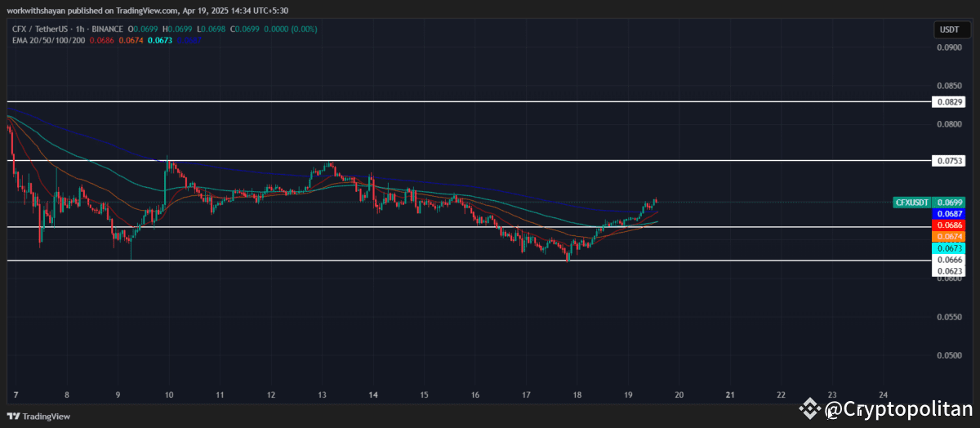Click the orange 0.0674 EMA legend value

click(131, 40)
